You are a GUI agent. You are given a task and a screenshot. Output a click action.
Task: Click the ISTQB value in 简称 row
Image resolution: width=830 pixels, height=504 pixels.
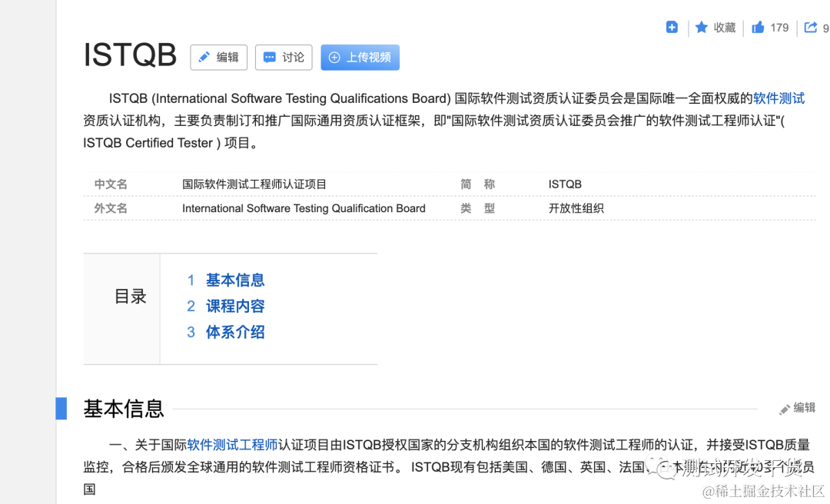point(565,184)
